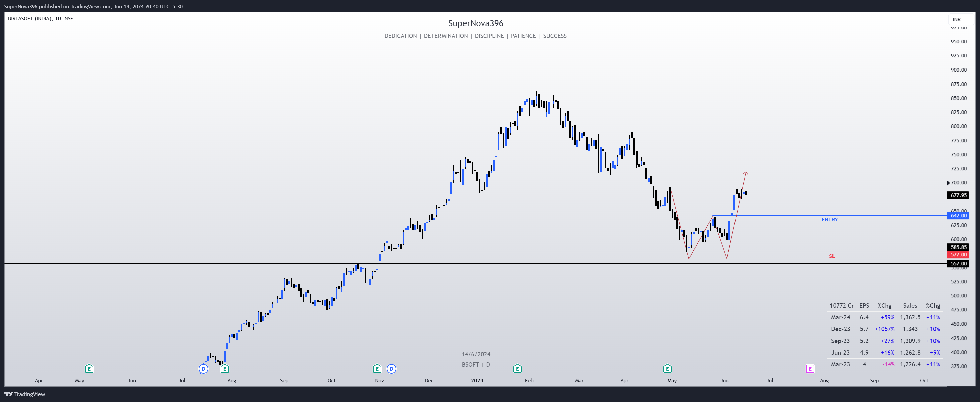Click the BSOFT | D text
The height and width of the screenshot is (402, 980).
coord(476,365)
